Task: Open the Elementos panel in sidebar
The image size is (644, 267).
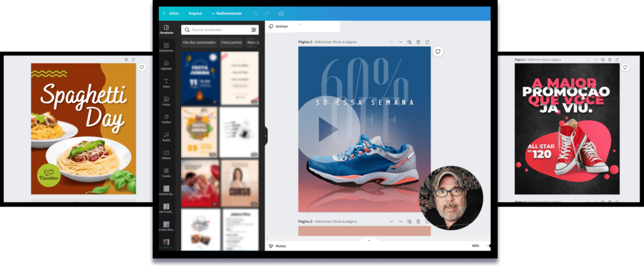Action: tap(166, 48)
